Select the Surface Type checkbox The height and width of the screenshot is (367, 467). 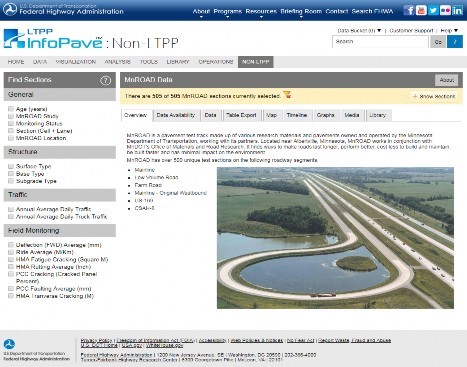click(11, 166)
